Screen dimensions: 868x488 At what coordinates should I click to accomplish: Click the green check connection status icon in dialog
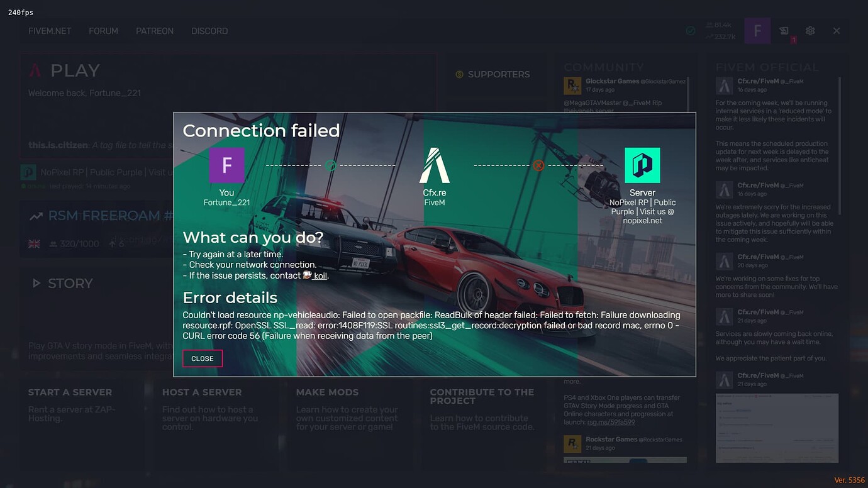pyautogui.click(x=330, y=165)
